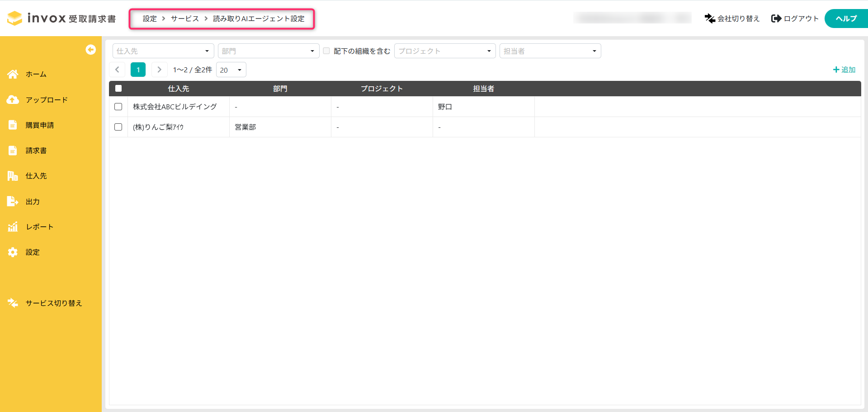Expand the 部門 filter dropdown

click(x=268, y=51)
